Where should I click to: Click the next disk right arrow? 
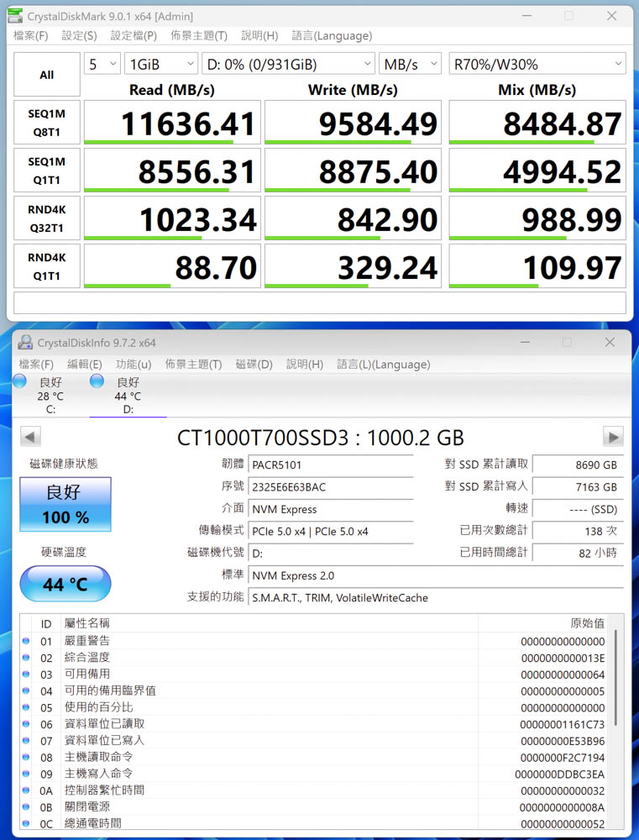(613, 437)
